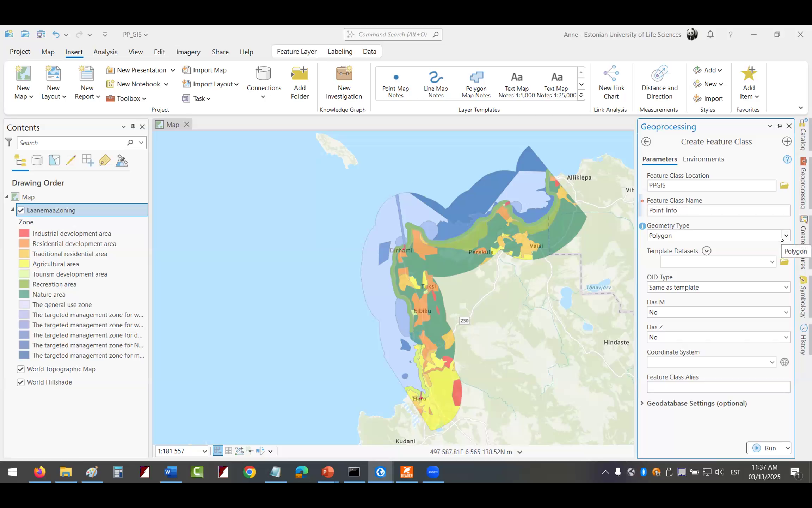Click the Feature Class Alias field
Viewport: 812px width, 508px height.
point(718,387)
